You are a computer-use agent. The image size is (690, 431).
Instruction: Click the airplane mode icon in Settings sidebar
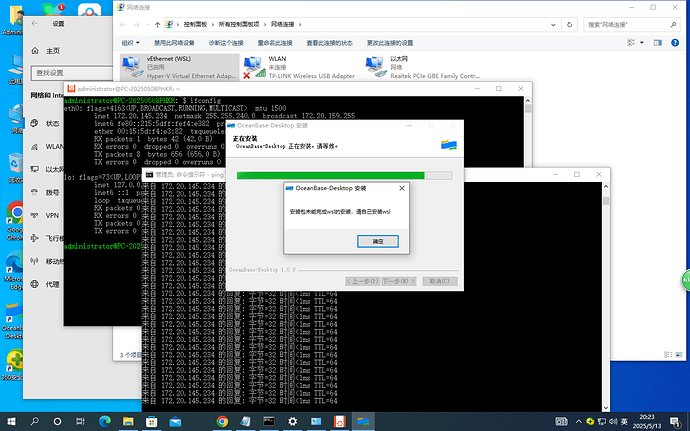(x=34, y=238)
